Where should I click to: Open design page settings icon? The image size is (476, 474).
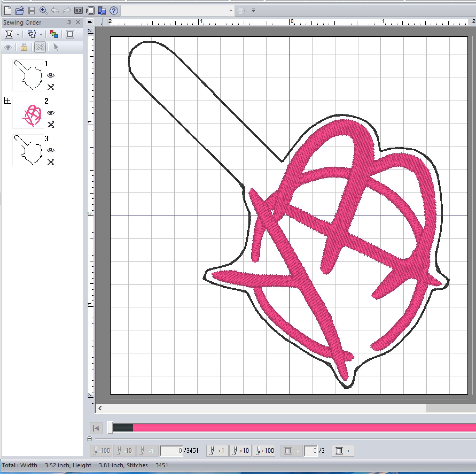point(90,11)
